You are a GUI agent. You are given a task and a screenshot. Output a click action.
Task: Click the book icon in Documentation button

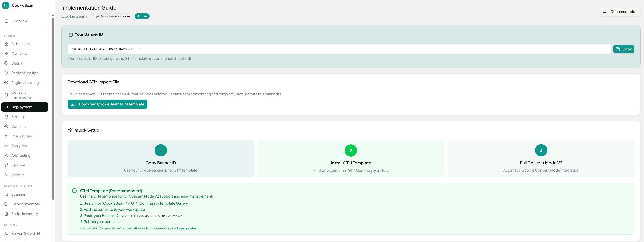(604, 12)
